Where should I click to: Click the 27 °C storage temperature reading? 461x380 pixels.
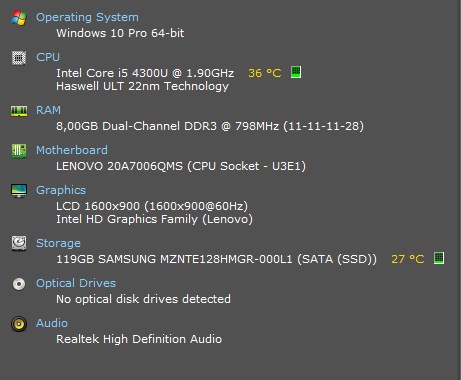408,259
